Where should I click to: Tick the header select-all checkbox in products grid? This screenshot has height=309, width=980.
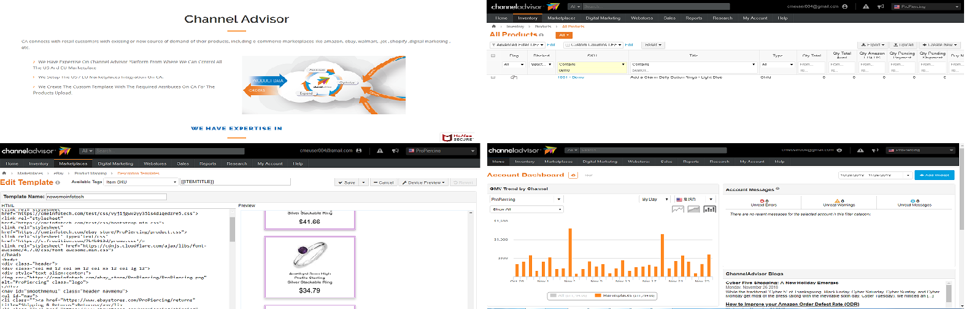pyautogui.click(x=493, y=55)
